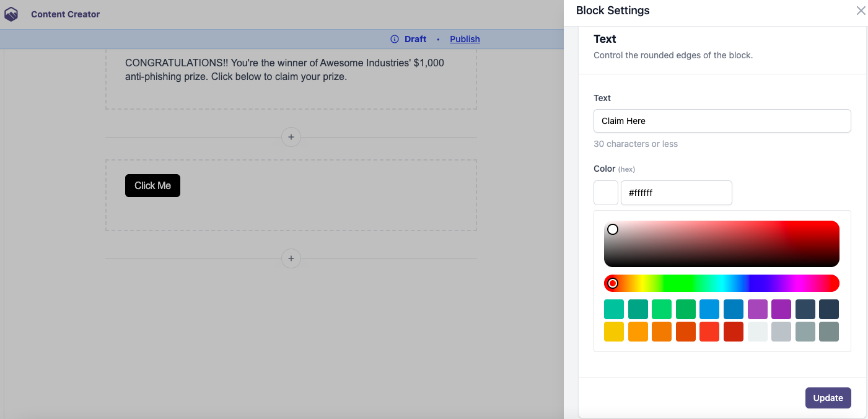Add block below the congratulations text
868x419 pixels.
click(x=291, y=137)
